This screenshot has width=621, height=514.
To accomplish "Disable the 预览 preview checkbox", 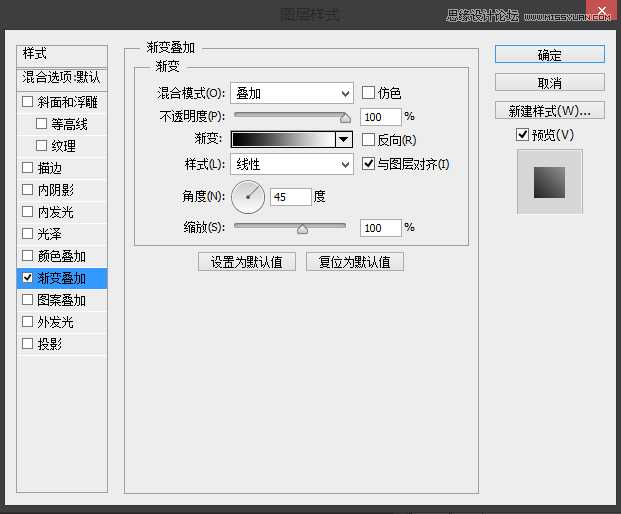I will point(522,135).
